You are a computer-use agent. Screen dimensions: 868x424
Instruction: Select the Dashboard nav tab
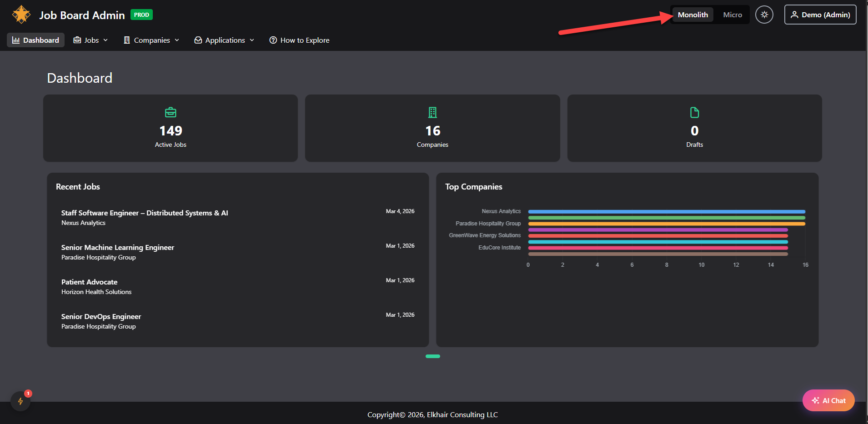(35, 40)
